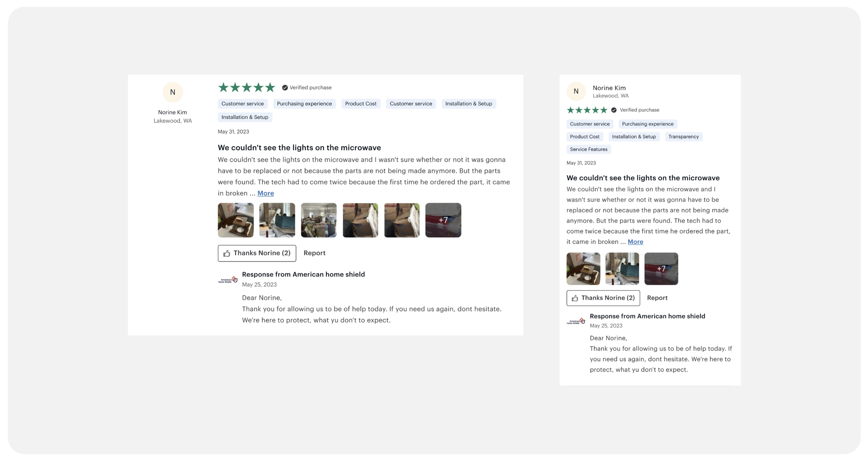Expand left review text with More link
The width and height of the screenshot is (868, 461).
pos(266,193)
